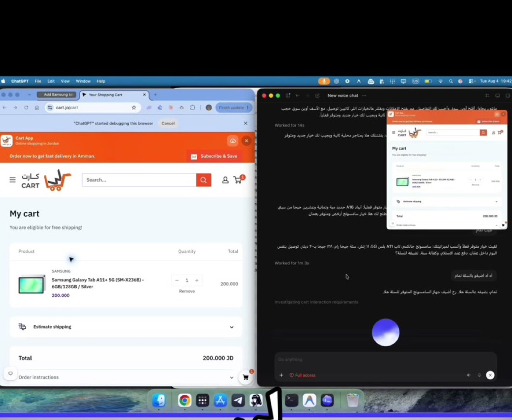
Task: Toggle the microphone in ChatGPT composer
Action: [479, 375]
